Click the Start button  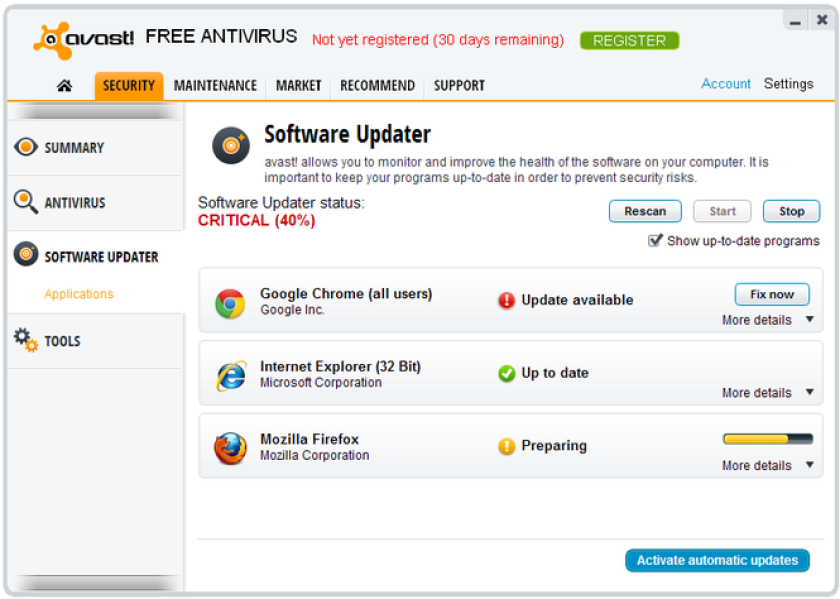(x=722, y=211)
